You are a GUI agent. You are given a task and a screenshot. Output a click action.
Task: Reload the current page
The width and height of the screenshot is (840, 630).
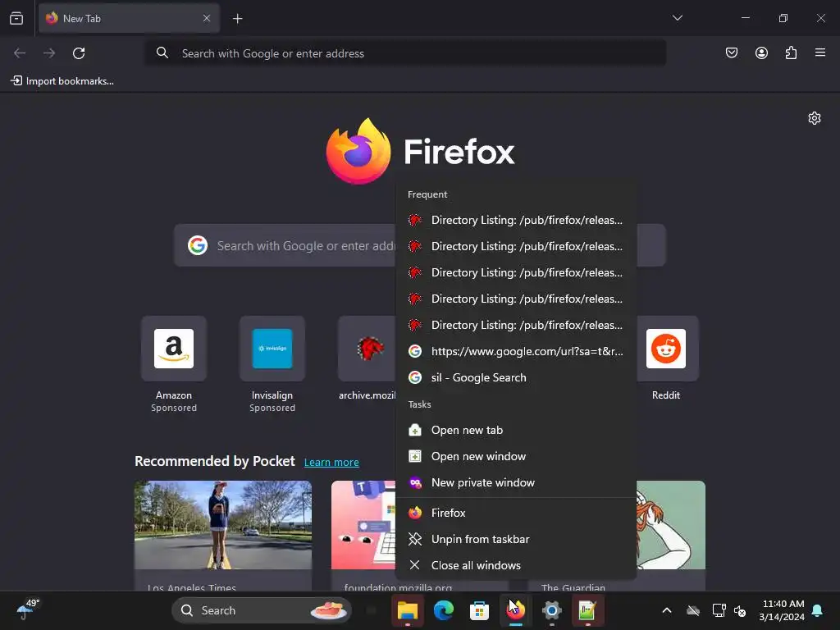[x=79, y=53]
